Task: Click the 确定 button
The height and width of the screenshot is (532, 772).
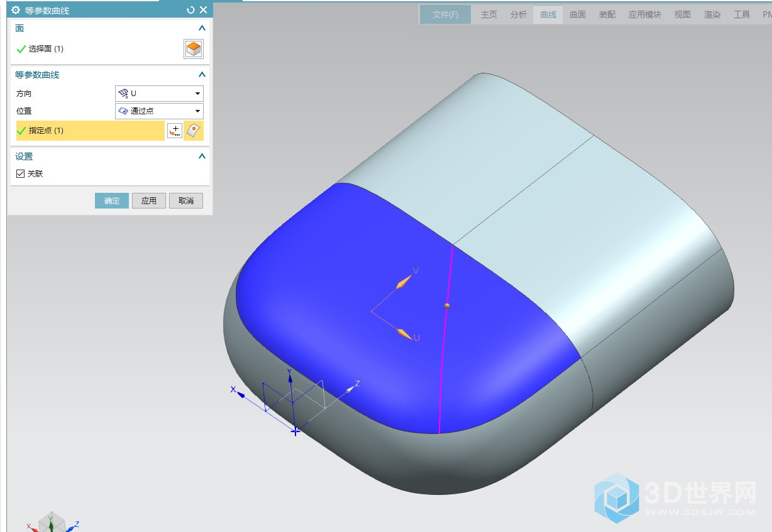Action: click(112, 201)
